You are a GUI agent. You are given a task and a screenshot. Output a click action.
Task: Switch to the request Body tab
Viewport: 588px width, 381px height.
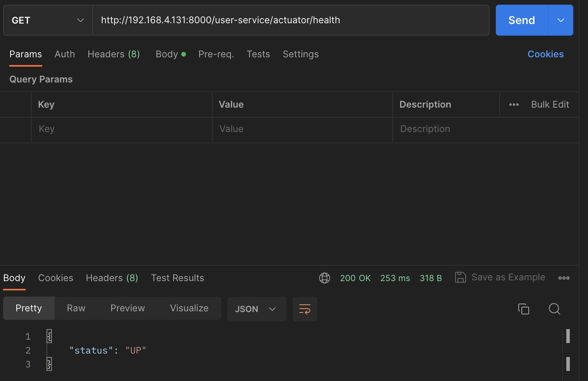170,54
